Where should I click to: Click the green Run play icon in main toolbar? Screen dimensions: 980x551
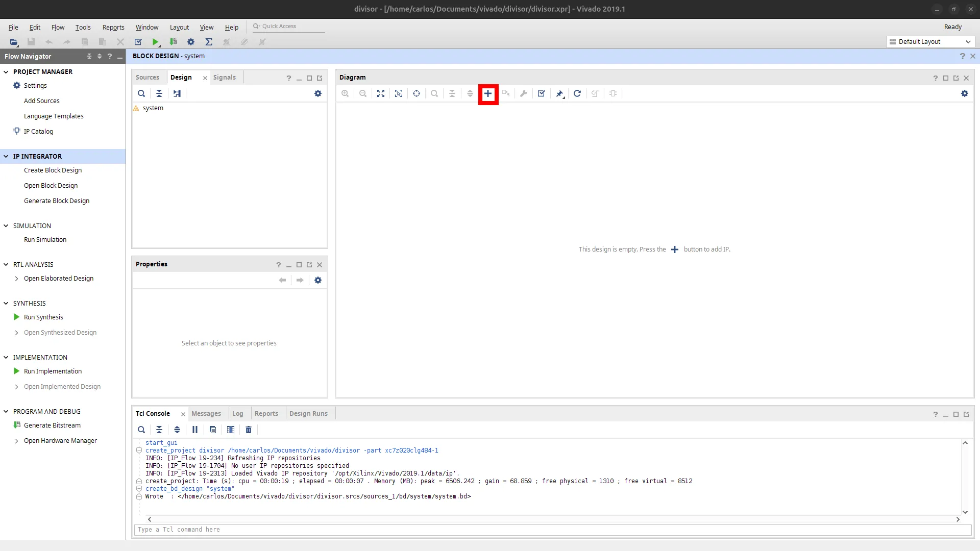pyautogui.click(x=156, y=42)
